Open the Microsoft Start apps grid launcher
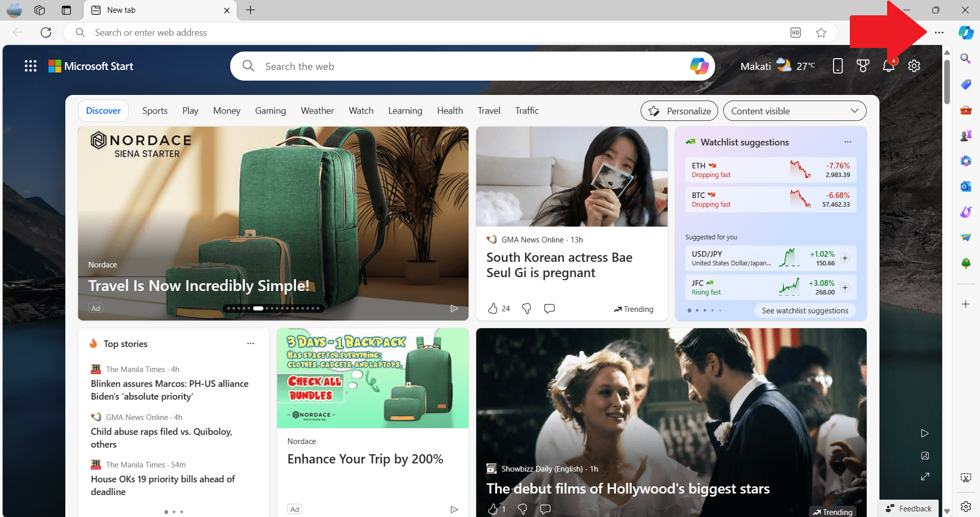The width and height of the screenshot is (980, 517). click(31, 66)
